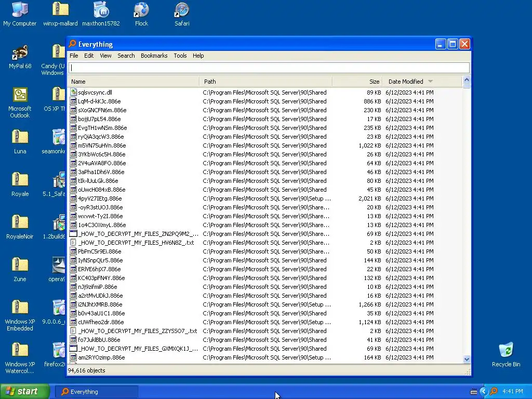The image size is (532, 399).
Task: Open the File menu
Action: 74,56
